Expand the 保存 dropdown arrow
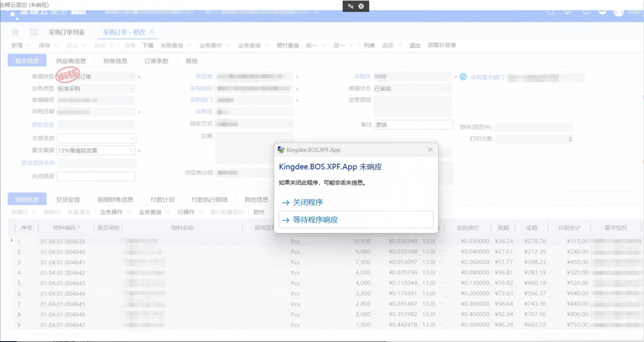 [57, 45]
